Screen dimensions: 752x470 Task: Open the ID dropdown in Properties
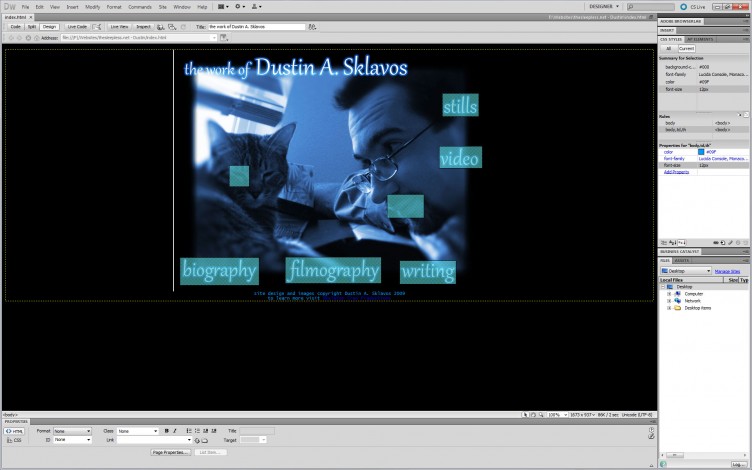pos(72,440)
